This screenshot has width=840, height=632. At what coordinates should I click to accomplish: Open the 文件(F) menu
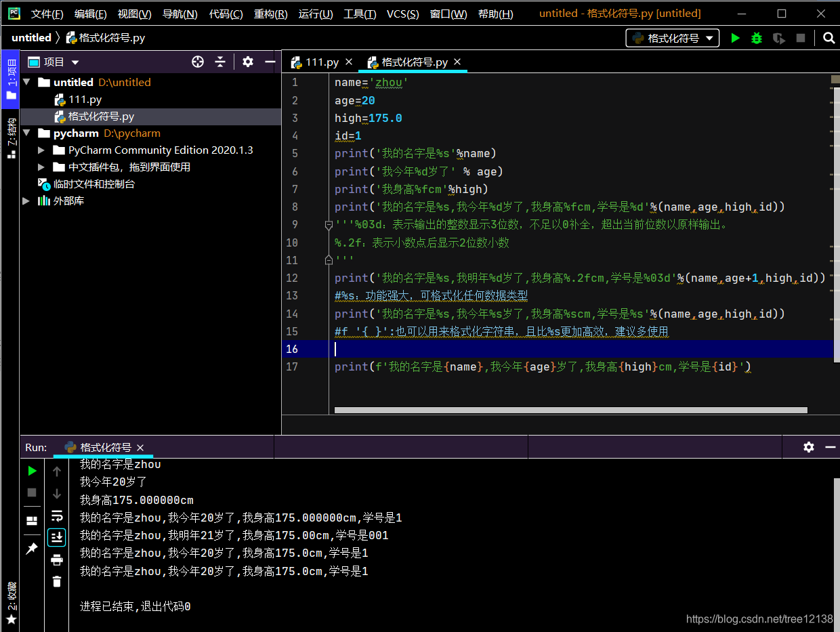click(x=47, y=14)
